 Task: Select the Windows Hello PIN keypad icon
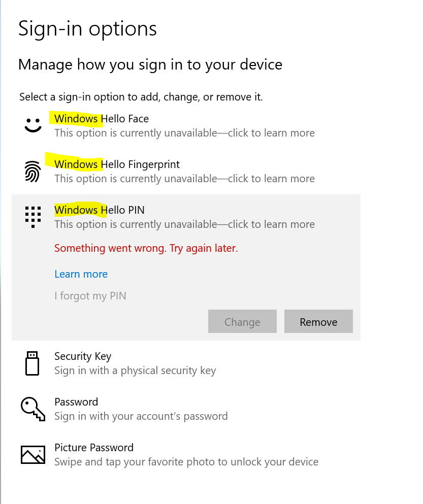pyautogui.click(x=32, y=216)
